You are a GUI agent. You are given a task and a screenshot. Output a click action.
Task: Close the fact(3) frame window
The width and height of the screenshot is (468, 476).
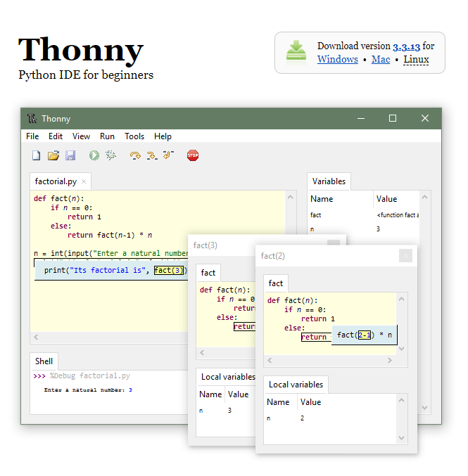tap(334, 243)
